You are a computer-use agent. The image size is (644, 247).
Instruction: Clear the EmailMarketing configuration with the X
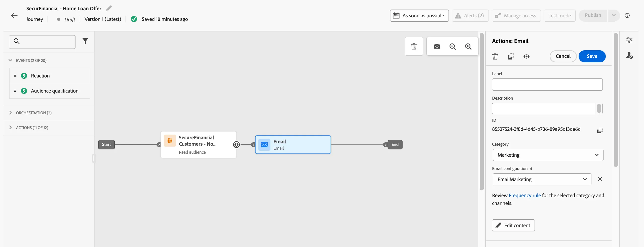tap(600, 179)
